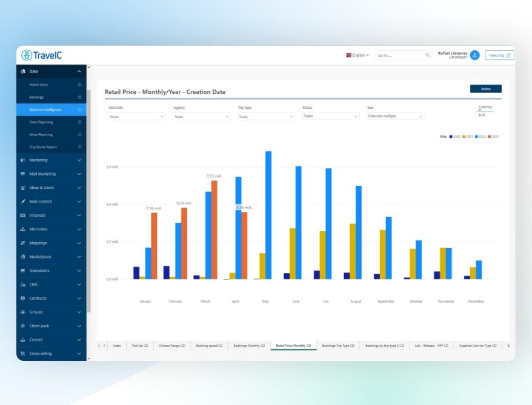Open the Year multiple selection dropdown
Image resolution: width=532 pixels, height=405 pixels.
[395, 116]
